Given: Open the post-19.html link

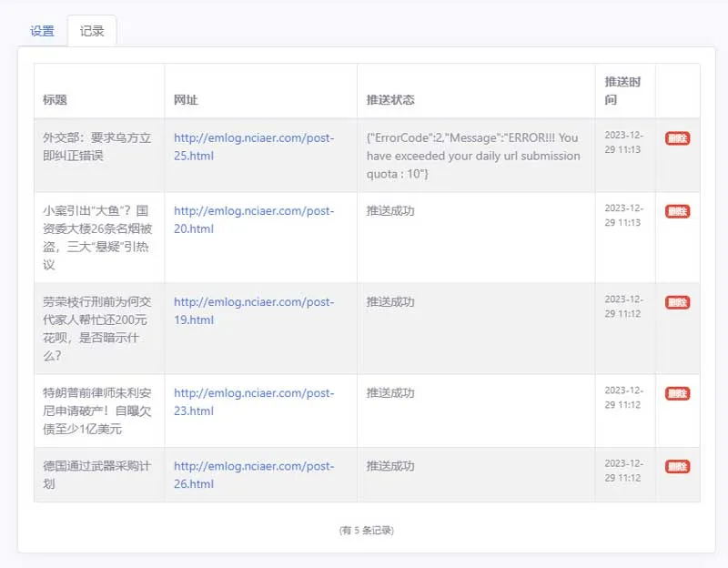Looking at the screenshot, I should coord(254,310).
